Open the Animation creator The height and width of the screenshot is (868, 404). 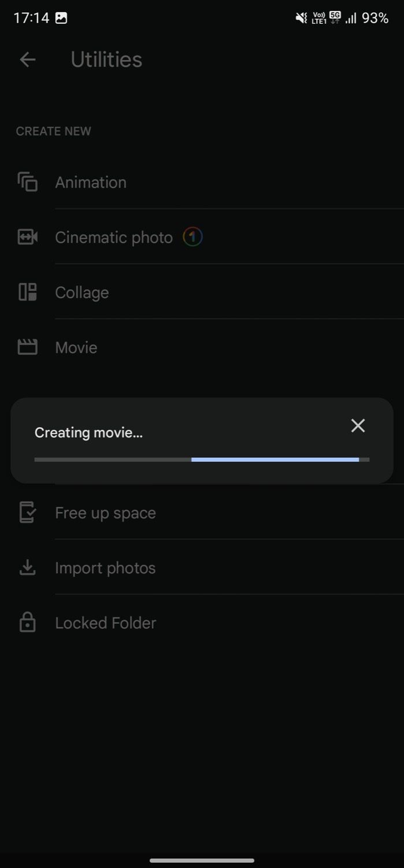91,182
